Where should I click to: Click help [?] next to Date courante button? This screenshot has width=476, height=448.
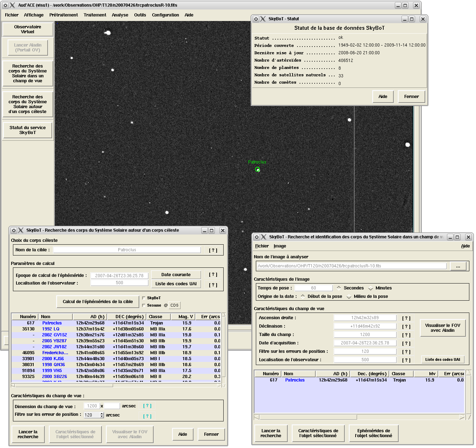(213, 275)
